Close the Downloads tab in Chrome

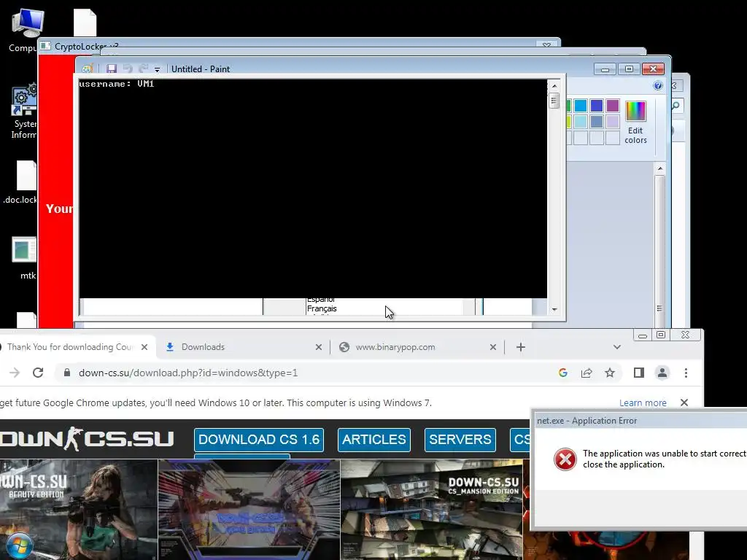click(x=319, y=347)
